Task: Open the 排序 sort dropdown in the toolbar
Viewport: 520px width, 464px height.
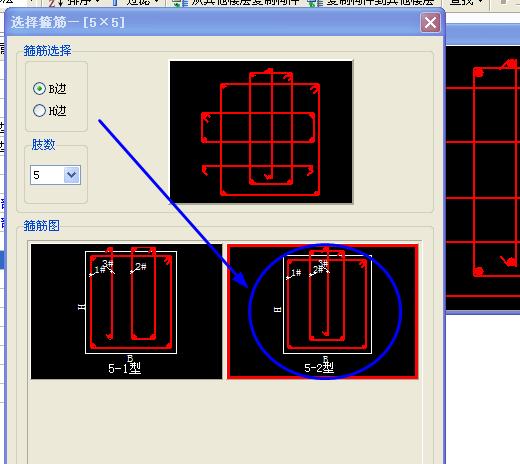Action: click(74, 3)
